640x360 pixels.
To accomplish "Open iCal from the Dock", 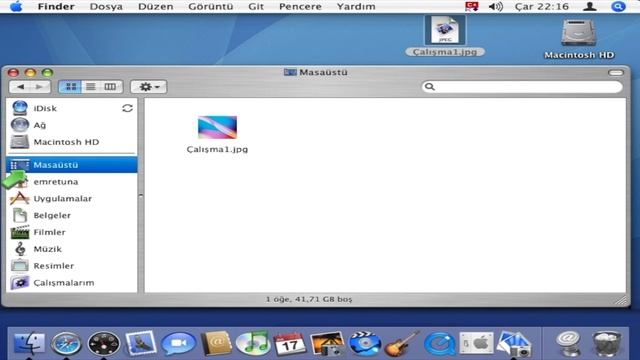I will pyautogui.click(x=289, y=344).
